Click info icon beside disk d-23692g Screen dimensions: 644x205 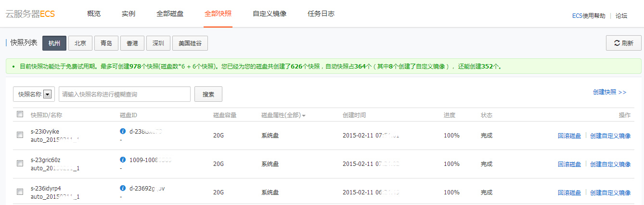click(x=123, y=188)
